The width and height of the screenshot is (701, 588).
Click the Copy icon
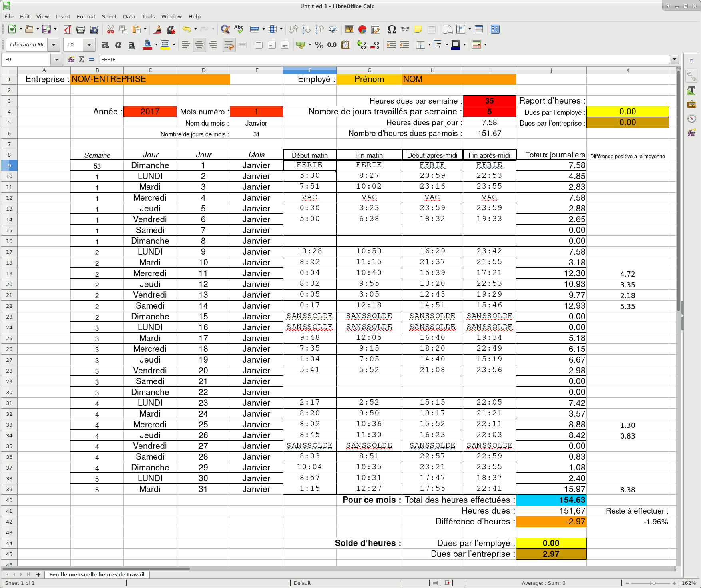coord(123,29)
